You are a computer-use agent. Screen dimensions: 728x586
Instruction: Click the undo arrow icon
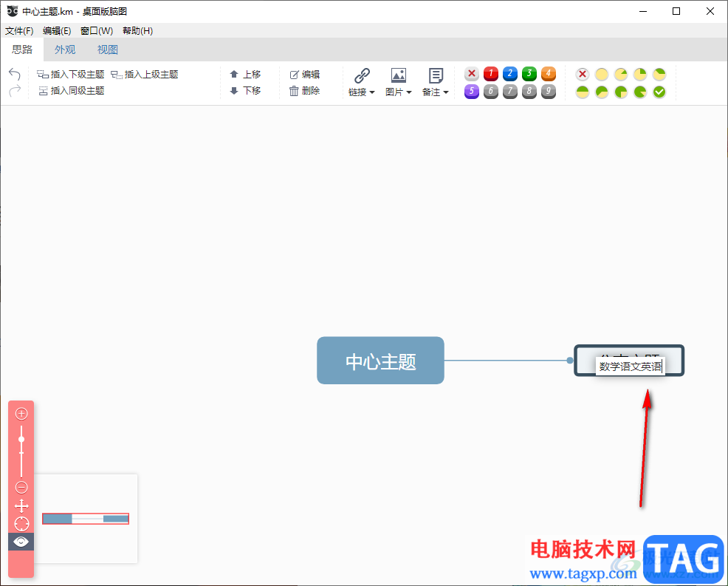[15, 75]
